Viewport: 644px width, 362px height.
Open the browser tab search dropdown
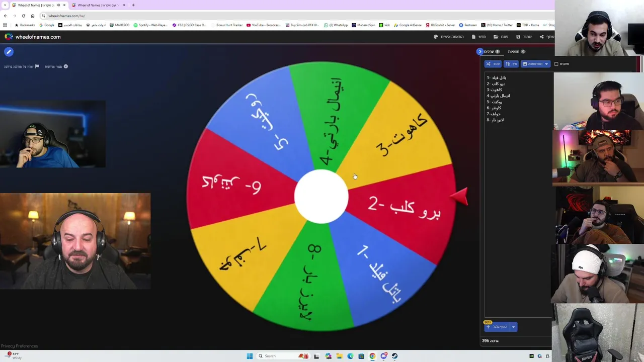pos(5,5)
